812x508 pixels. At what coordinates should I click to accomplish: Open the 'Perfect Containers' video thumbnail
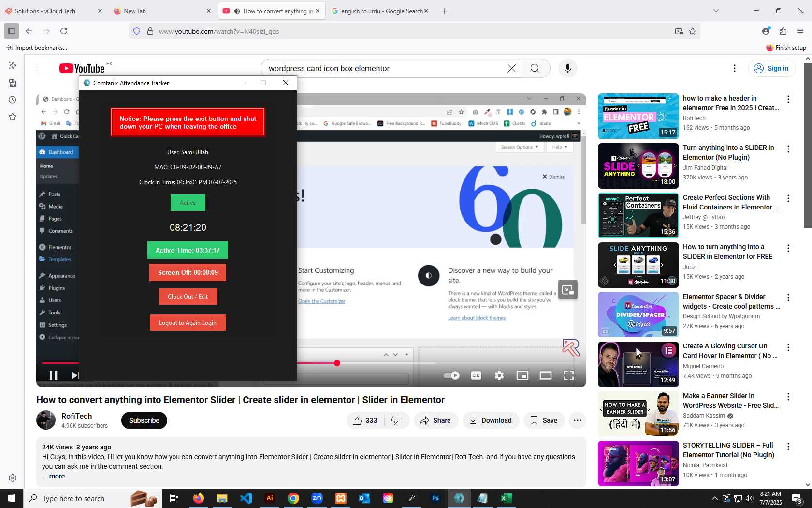(638, 215)
